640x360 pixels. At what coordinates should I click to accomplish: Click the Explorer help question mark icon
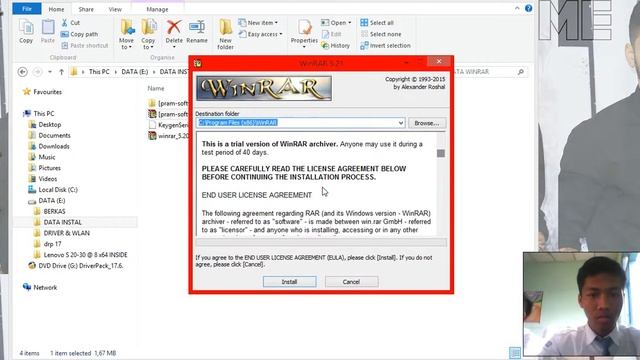pos(529,8)
